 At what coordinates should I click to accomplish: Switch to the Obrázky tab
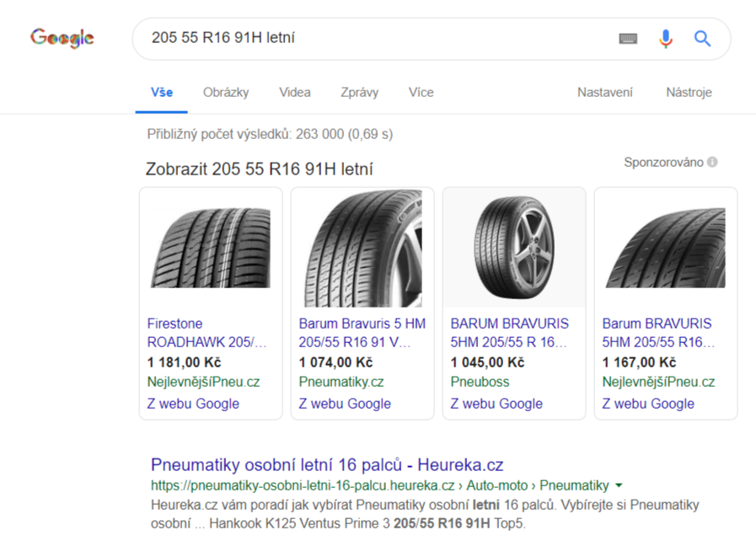pos(226,93)
